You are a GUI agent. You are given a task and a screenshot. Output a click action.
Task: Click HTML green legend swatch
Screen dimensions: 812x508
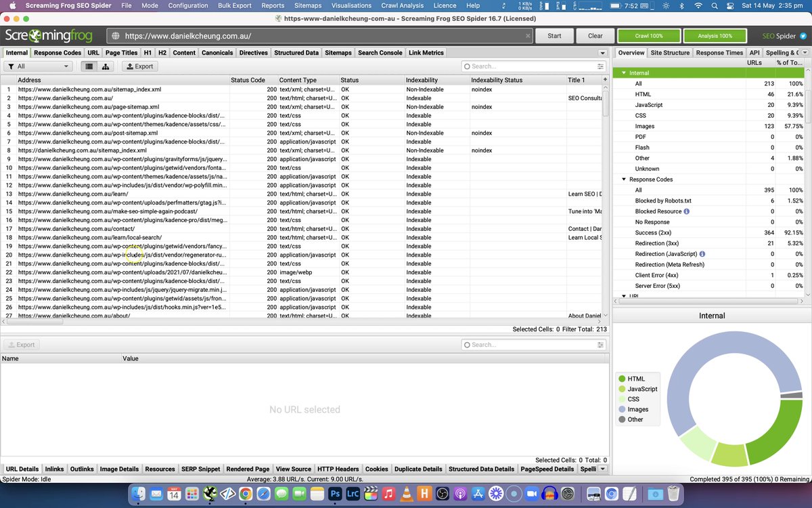pyautogui.click(x=622, y=379)
